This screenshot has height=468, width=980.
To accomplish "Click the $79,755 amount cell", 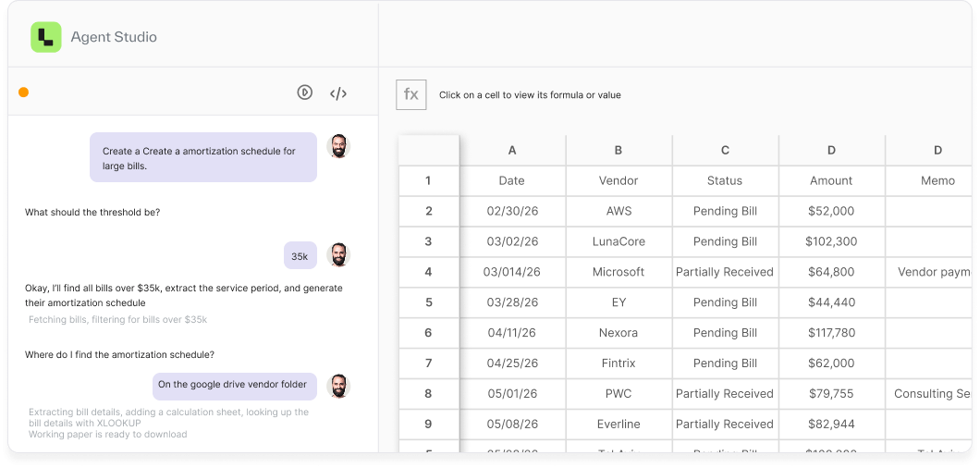I will [831, 394].
